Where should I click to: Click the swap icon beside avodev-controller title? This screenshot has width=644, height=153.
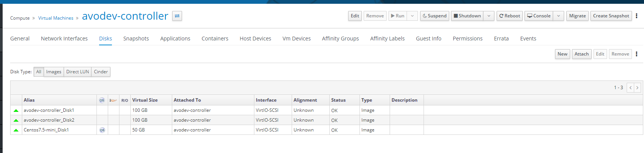pyautogui.click(x=177, y=16)
